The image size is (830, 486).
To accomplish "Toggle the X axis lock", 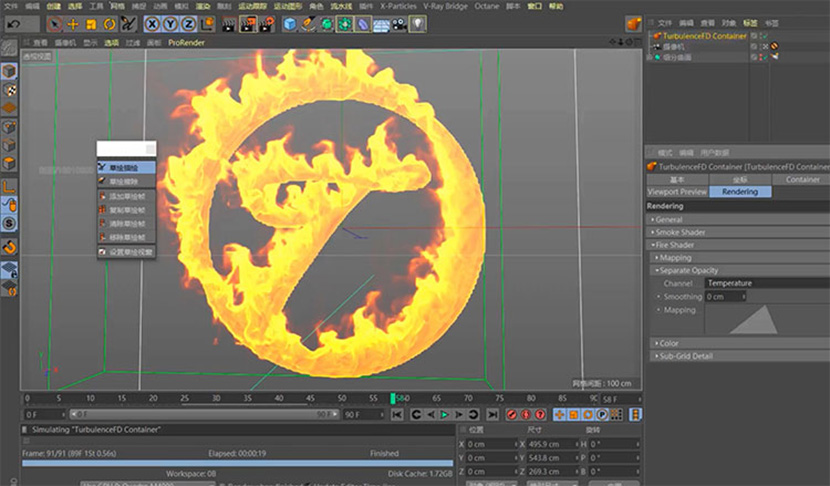I will click(x=152, y=24).
